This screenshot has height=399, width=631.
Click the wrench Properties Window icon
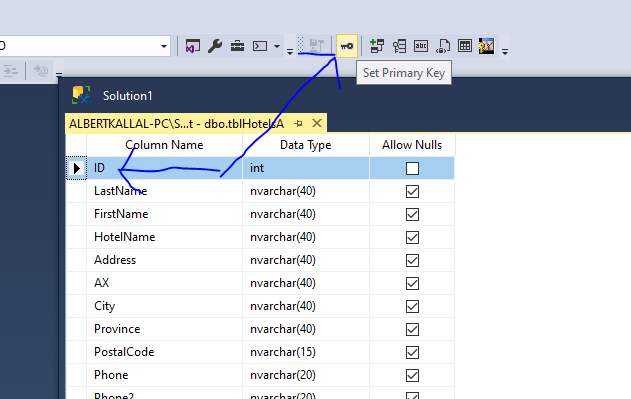(x=215, y=46)
